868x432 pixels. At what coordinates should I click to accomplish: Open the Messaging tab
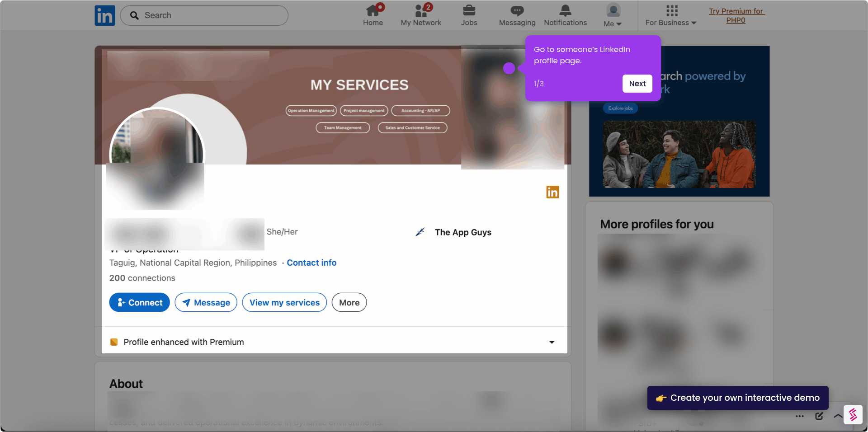point(517,15)
